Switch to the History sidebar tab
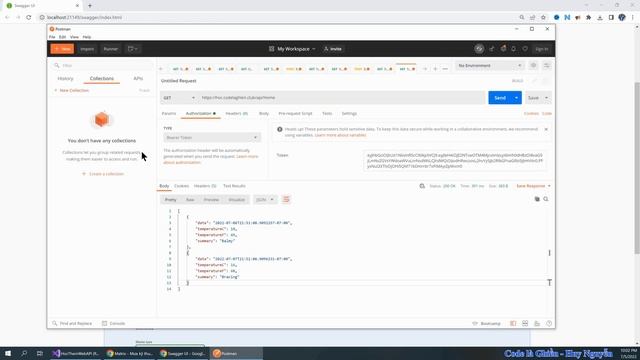The width and height of the screenshot is (640, 360). 65,78
